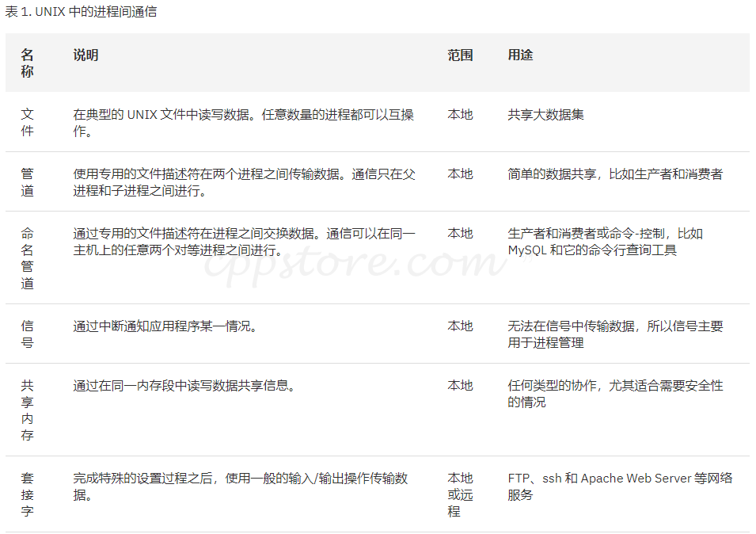Select the "范围" column header
756x534 pixels.
click(460, 55)
